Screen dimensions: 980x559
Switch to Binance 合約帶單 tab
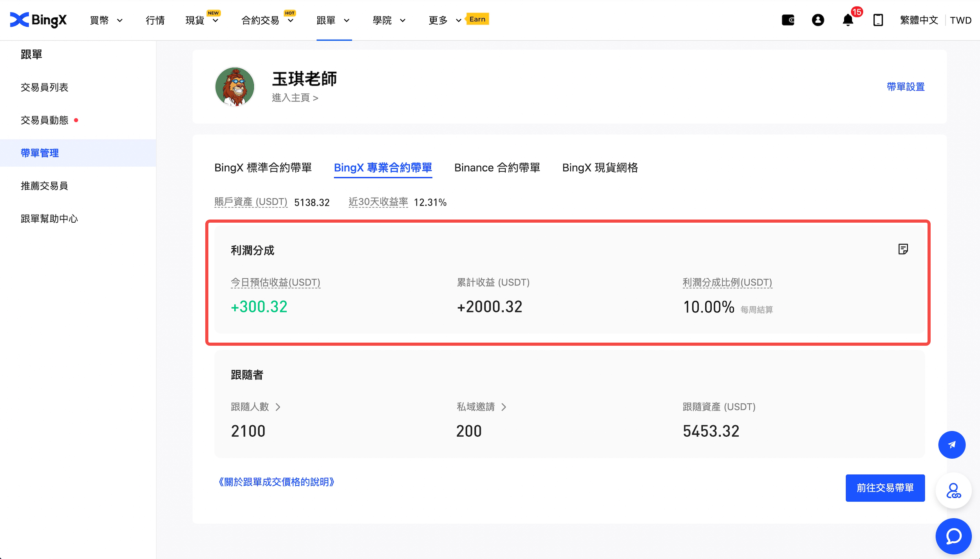point(497,168)
